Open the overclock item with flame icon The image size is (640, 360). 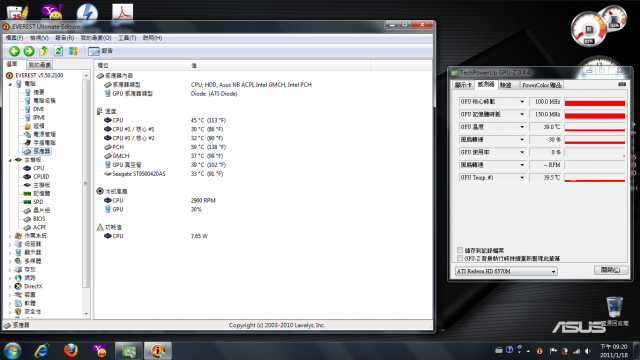click(x=27, y=126)
